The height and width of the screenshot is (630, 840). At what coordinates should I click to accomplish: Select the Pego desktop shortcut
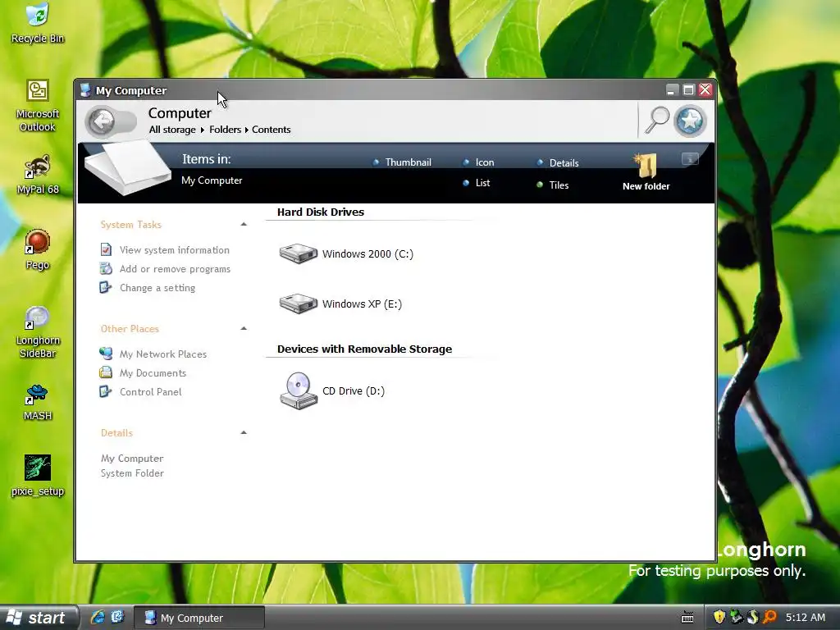[38, 249]
